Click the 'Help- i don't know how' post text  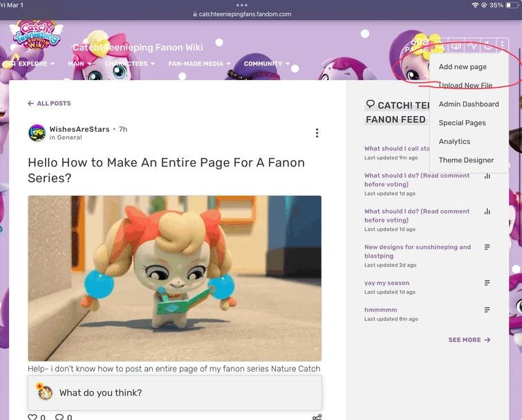pos(174,368)
